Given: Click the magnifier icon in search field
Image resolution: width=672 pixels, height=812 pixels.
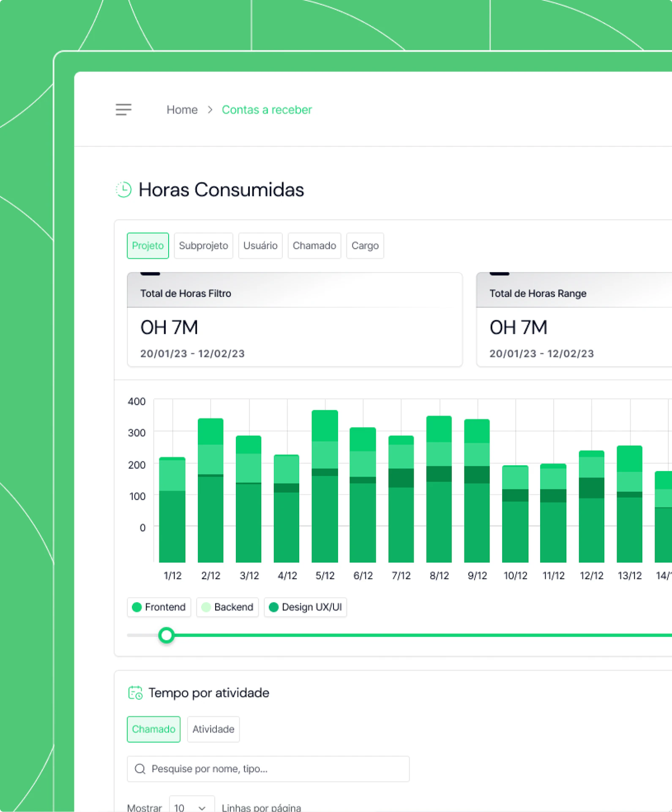Looking at the screenshot, I should pyautogui.click(x=140, y=769).
